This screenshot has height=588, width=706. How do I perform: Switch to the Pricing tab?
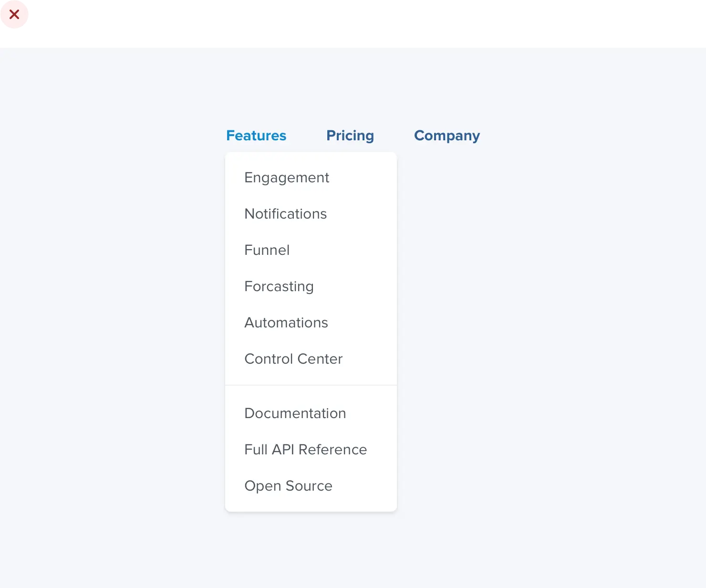click(x=350, y=136)
